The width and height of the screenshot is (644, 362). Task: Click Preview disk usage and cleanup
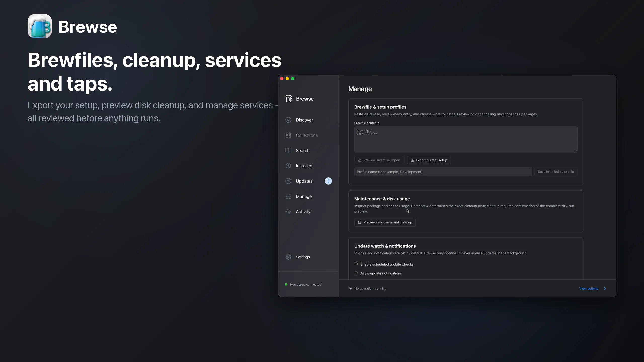tap(385, 222)
